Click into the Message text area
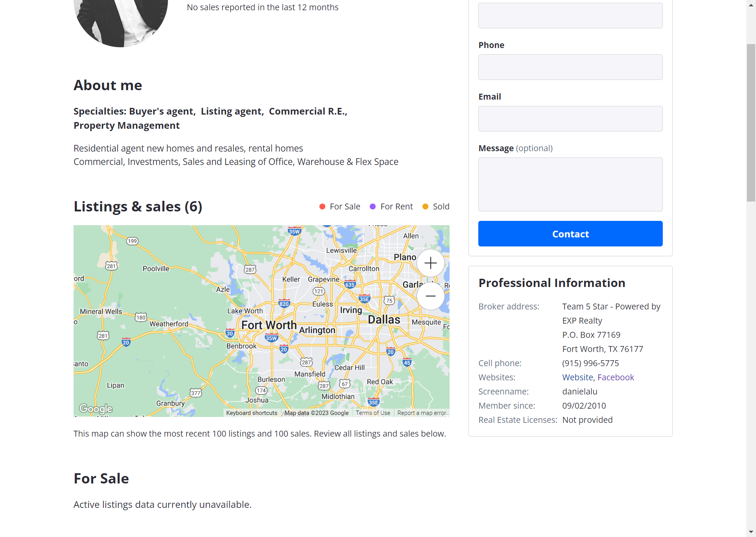756x537 pixels. 570,185
